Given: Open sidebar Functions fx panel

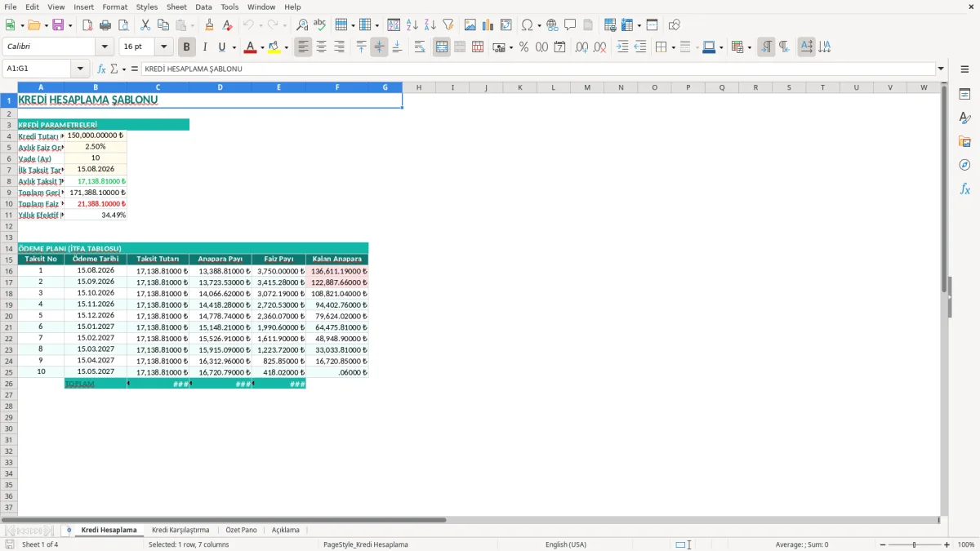Looking at the screenshot, I should point(964,189).
